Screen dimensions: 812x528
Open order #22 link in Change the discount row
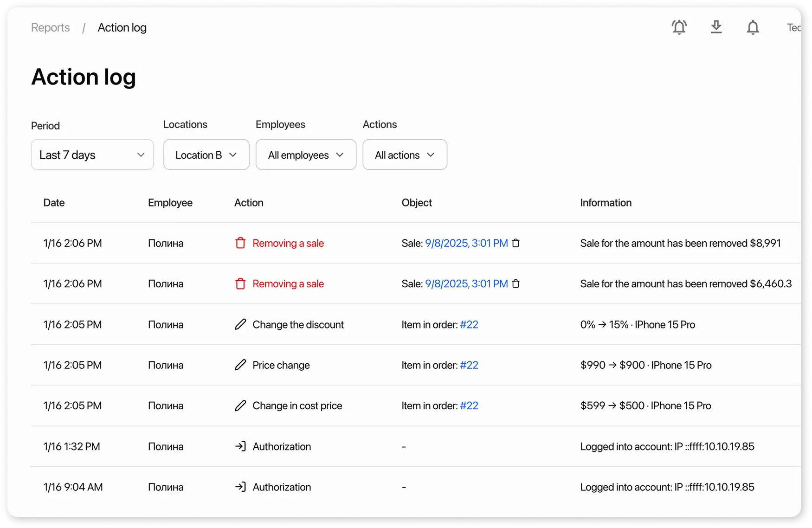pos(469,325)
